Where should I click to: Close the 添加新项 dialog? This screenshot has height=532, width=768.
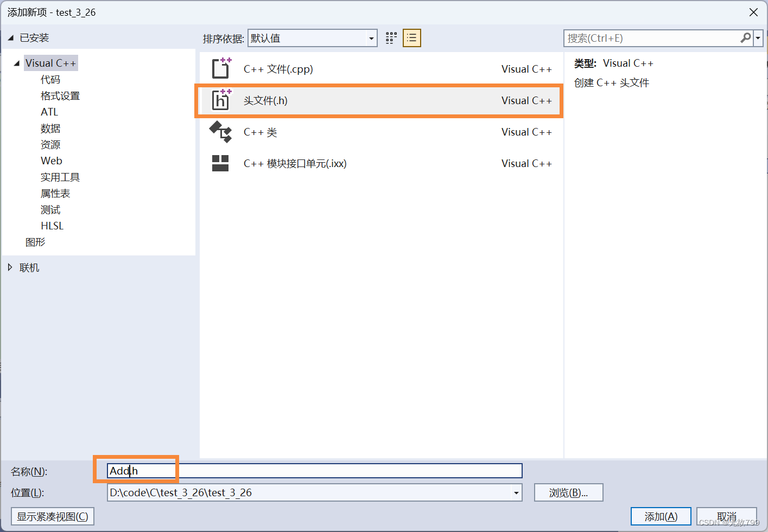click(x=753, y=12)
